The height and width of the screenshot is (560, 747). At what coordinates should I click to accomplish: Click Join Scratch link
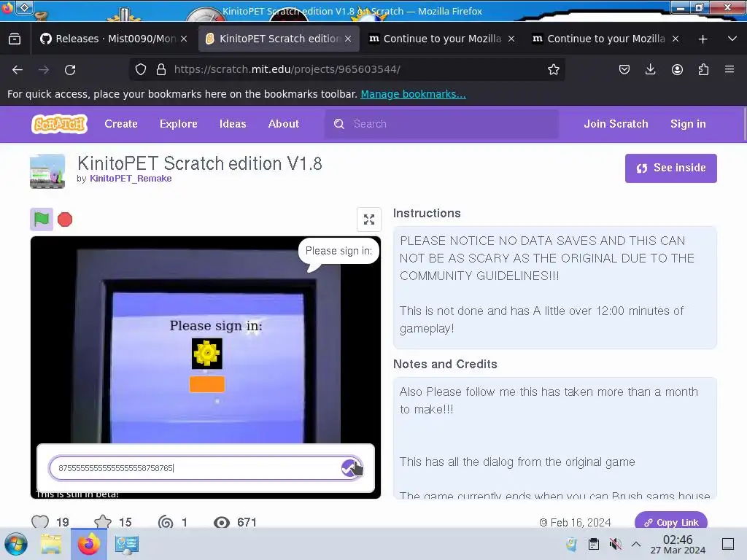coord(616,124)
